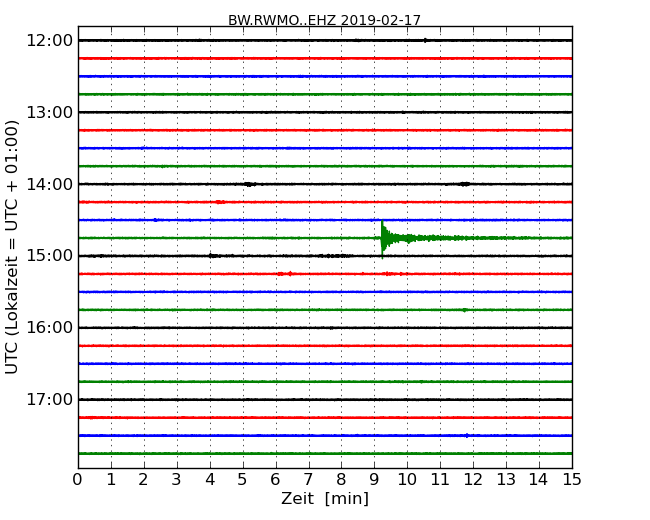Image resolution: width=650 pixels, height=520 pixels.
Task: Click the 14:00 black trace blip near minute 12
Action: pos(465,184)
